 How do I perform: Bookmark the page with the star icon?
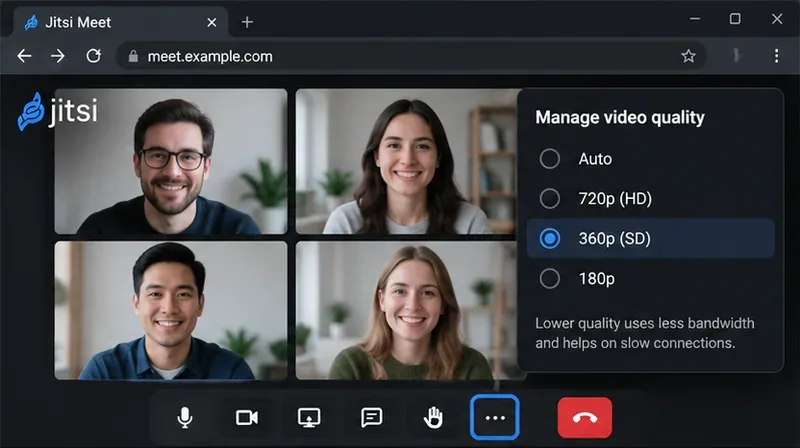pos(688,56)
